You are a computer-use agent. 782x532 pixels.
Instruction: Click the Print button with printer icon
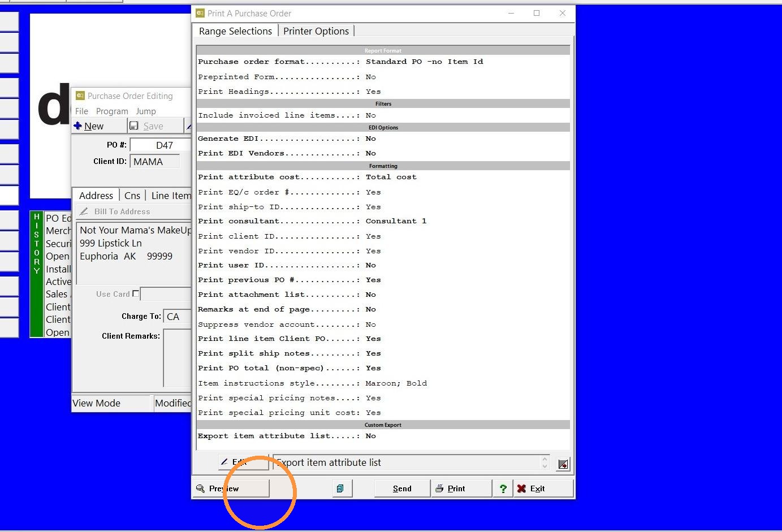[x=461, y=488]
